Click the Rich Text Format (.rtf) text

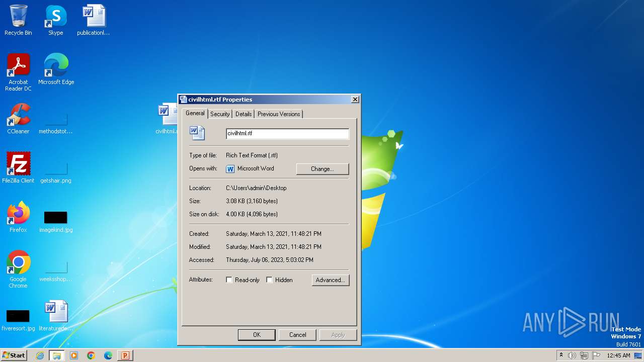252,155
